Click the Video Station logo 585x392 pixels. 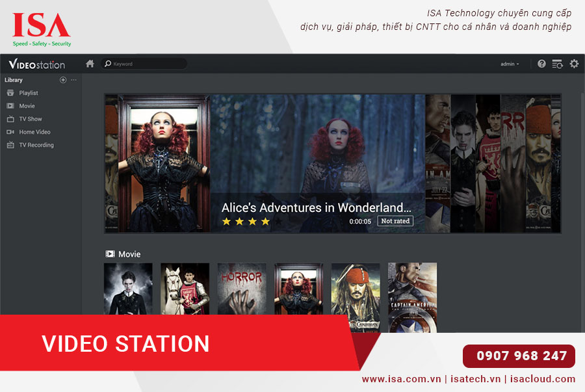tap(36, 64)
